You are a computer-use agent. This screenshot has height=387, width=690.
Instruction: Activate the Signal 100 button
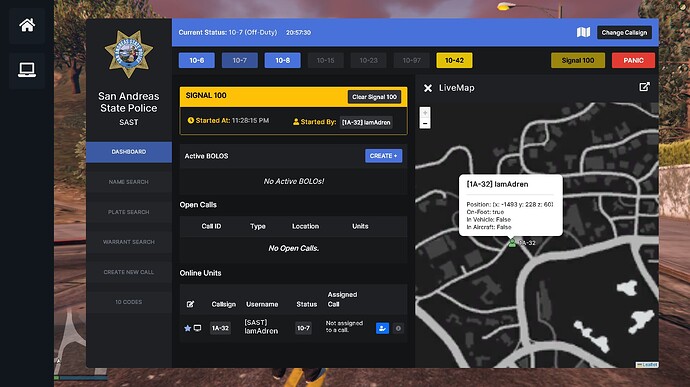[x=578, y=60]
